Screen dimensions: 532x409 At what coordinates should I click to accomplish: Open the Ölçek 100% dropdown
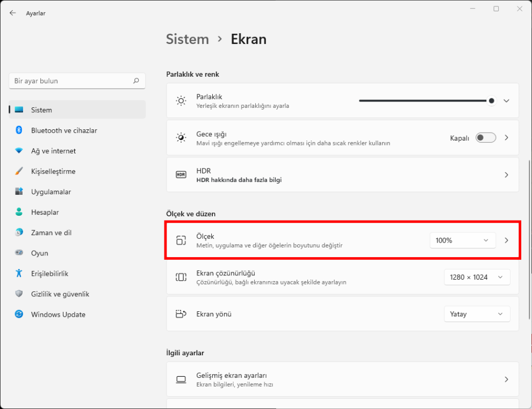(462, 240)
